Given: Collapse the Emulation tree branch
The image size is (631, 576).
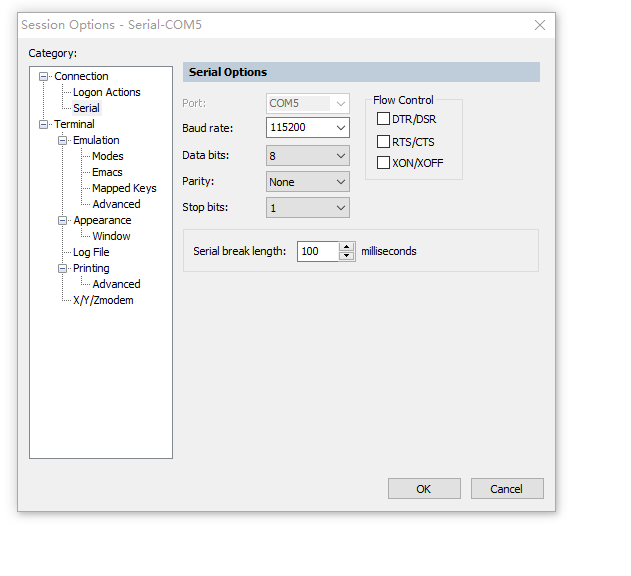Looking at the screenshot, I should click(63, 141).
